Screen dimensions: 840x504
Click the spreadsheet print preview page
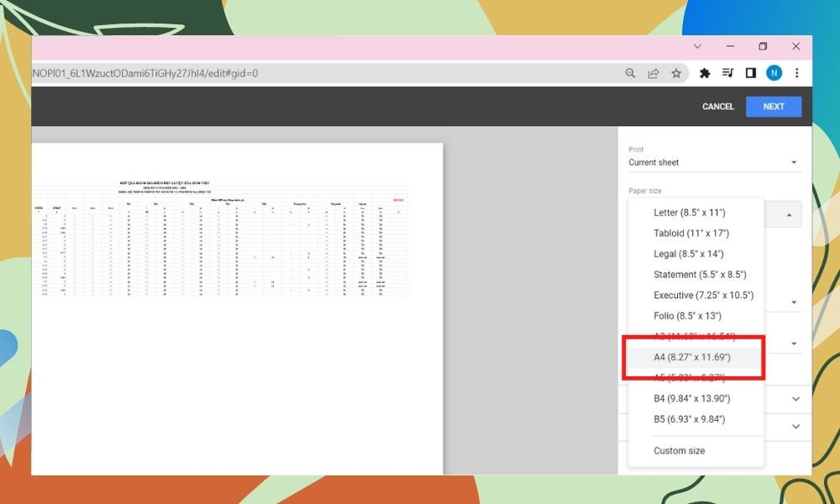[237, 302]
